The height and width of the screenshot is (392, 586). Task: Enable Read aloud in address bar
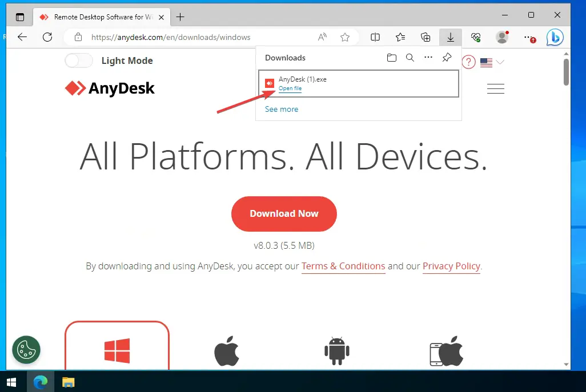(322, 37)
